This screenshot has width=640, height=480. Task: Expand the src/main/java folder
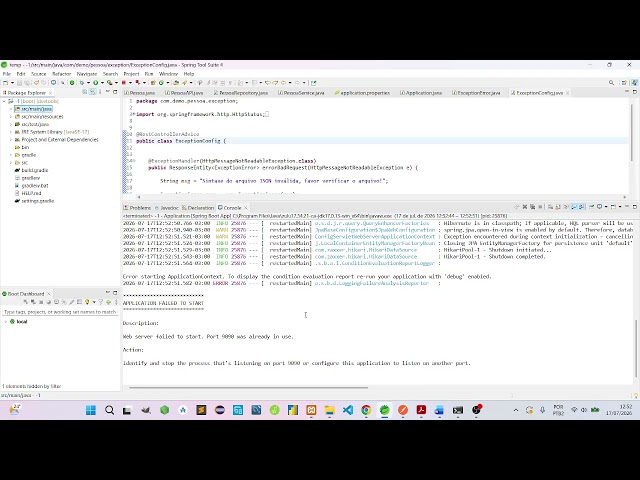coord(11,109)
